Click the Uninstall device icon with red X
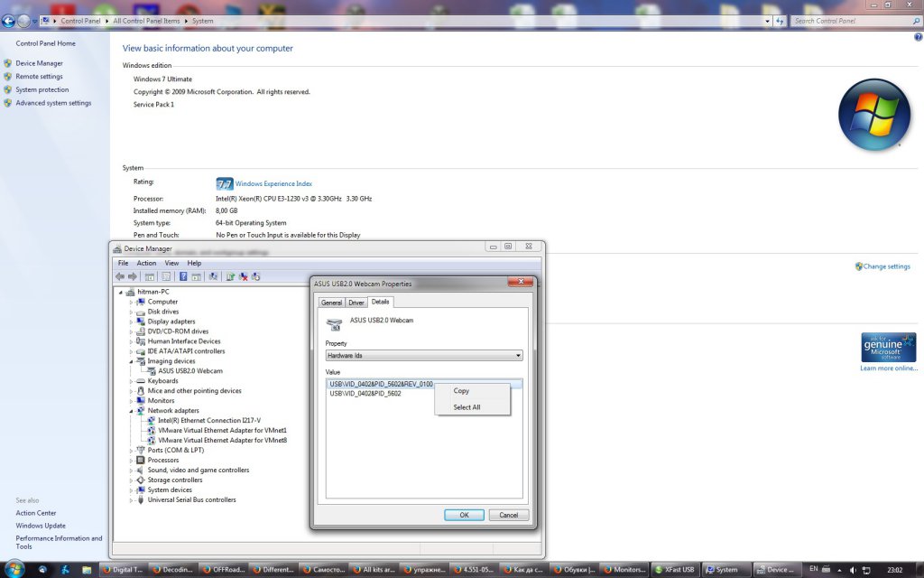 243,276
